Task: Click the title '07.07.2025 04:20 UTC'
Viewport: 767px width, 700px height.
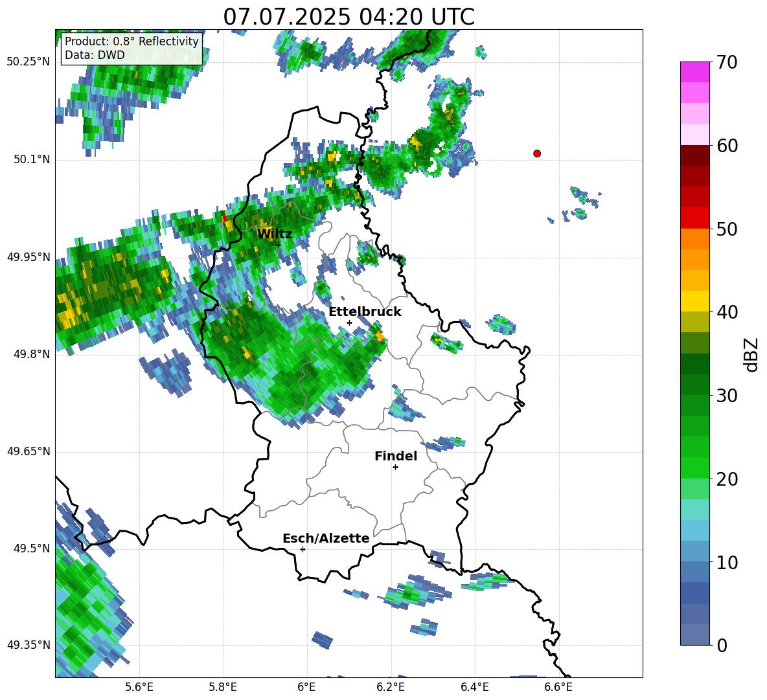Action: pyautogui.click(x=349, y=17)
